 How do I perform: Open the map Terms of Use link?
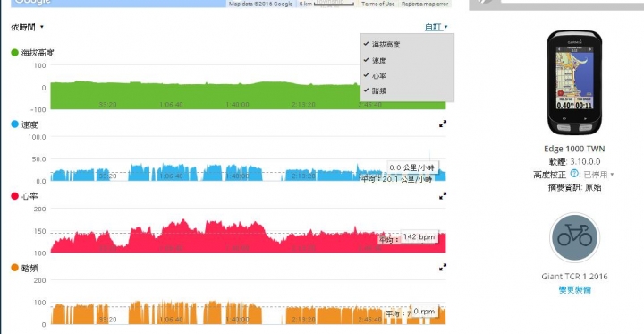coord(377,4)
